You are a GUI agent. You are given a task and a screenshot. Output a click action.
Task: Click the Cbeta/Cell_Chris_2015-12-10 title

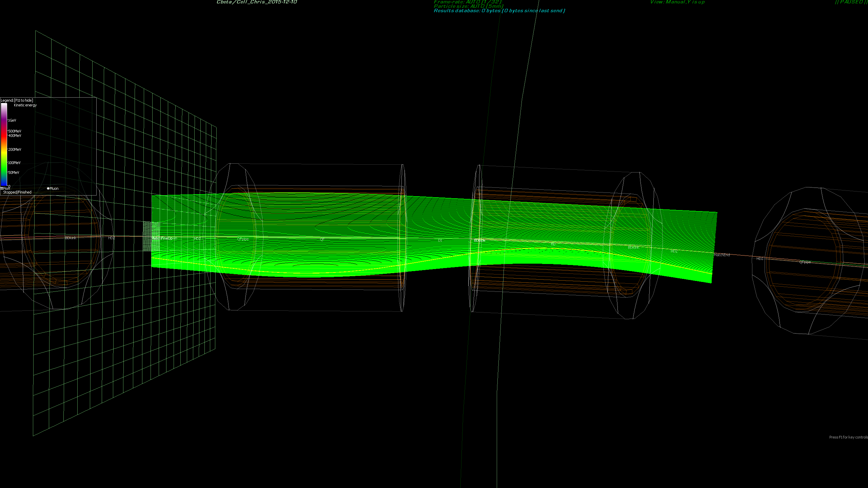[257, 2]
